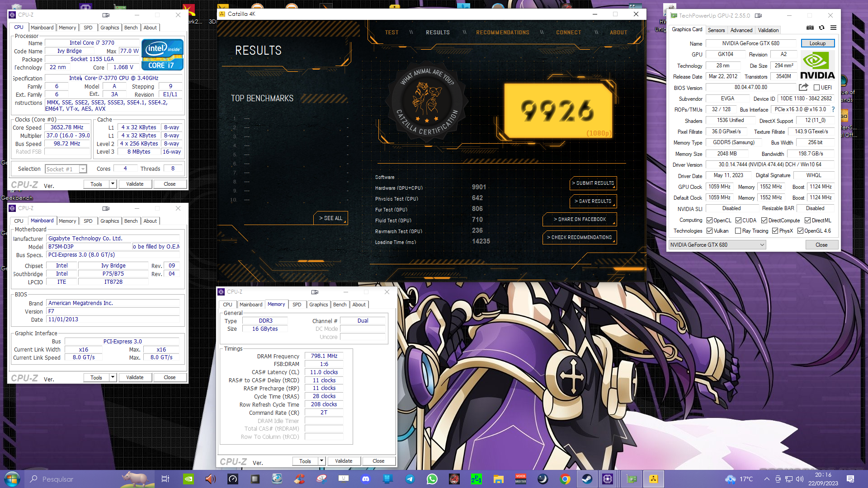This screenshot has height=488, width=868.
Task: Open Discord from the taskbar
Action: point(366,479)
